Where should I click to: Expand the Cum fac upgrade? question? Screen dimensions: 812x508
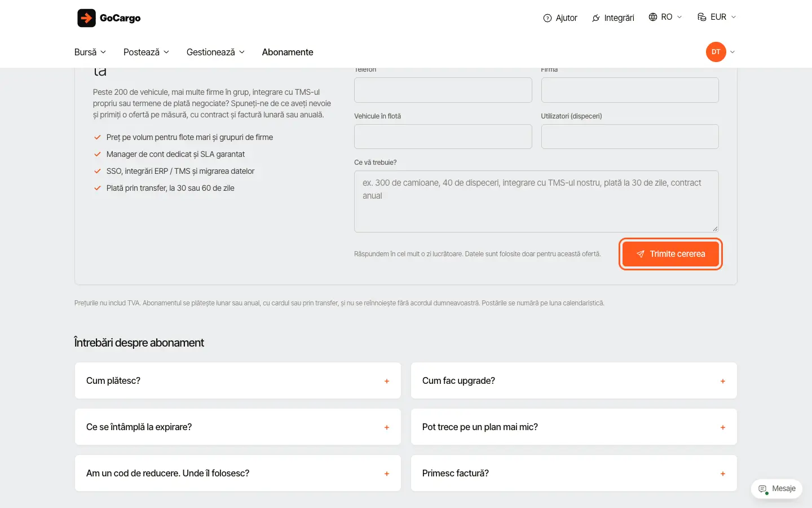tap(574, 380)
